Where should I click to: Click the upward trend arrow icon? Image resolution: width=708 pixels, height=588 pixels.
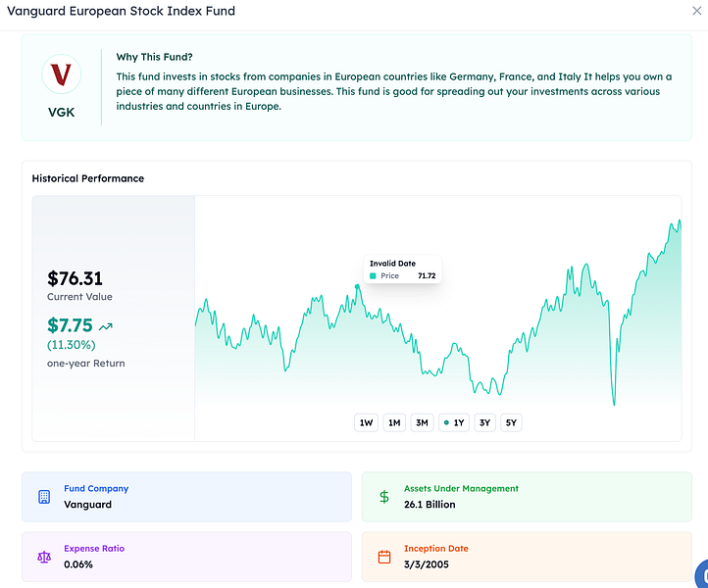pyautogui.click(x=106, y=325)
